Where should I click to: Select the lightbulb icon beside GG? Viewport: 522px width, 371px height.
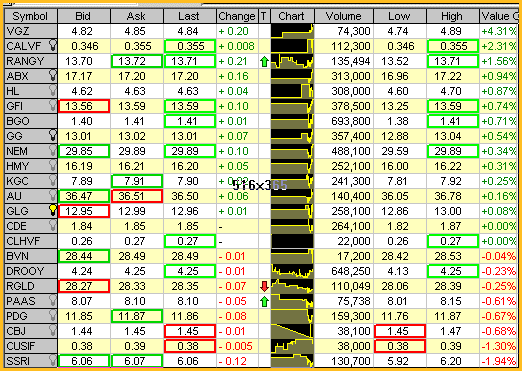[52, 135]
